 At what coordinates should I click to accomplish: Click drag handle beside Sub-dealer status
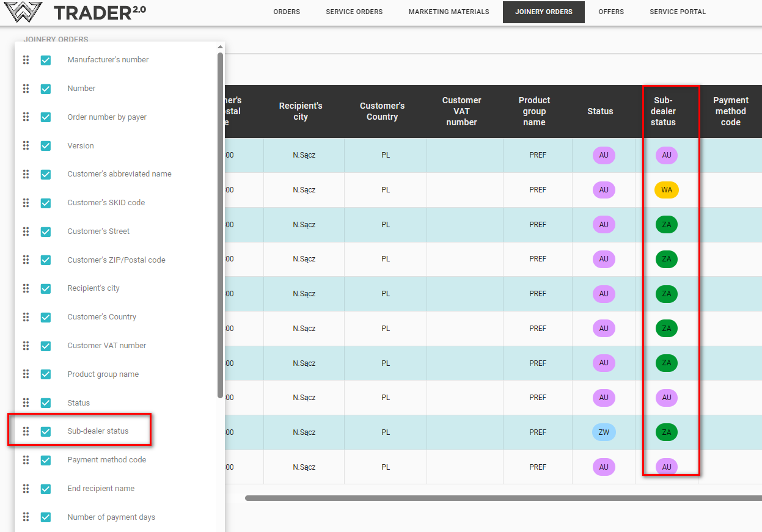[x=26, y=431]
